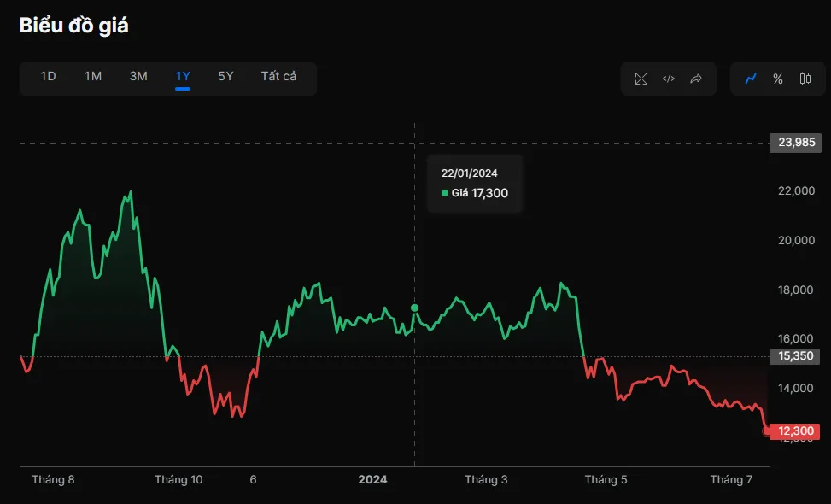The image size is (831, 504).
Task: Select the 1M time range tab
Action: [x=93, y=76]
